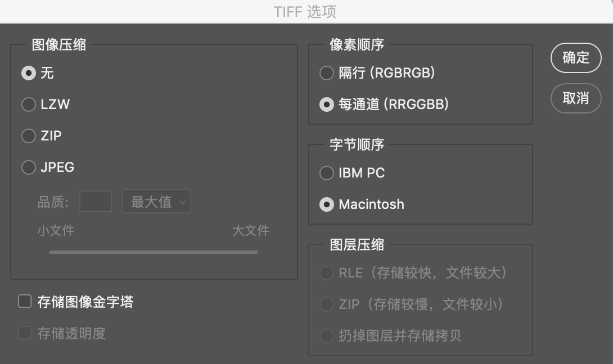Screen dimensions: 613x364
Task: Select RLE layer compression option
Action: pos(326,273)
